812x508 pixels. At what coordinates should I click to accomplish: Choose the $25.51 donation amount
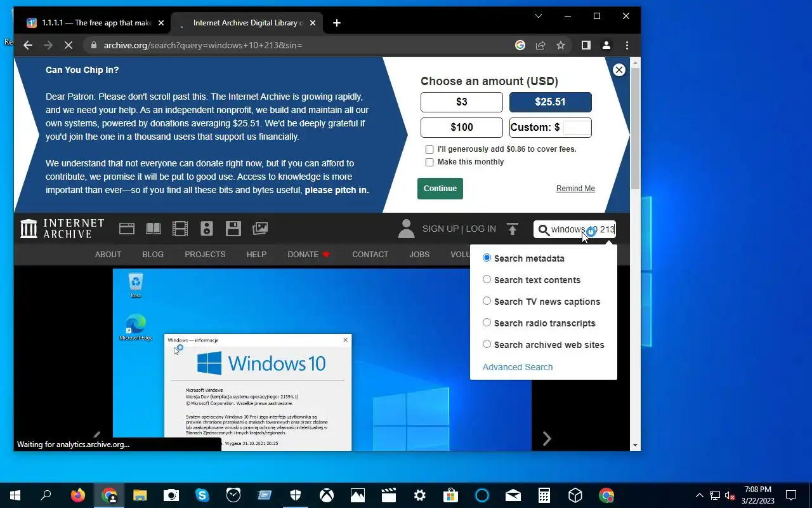pyautogui.click(x=551, y=102)
